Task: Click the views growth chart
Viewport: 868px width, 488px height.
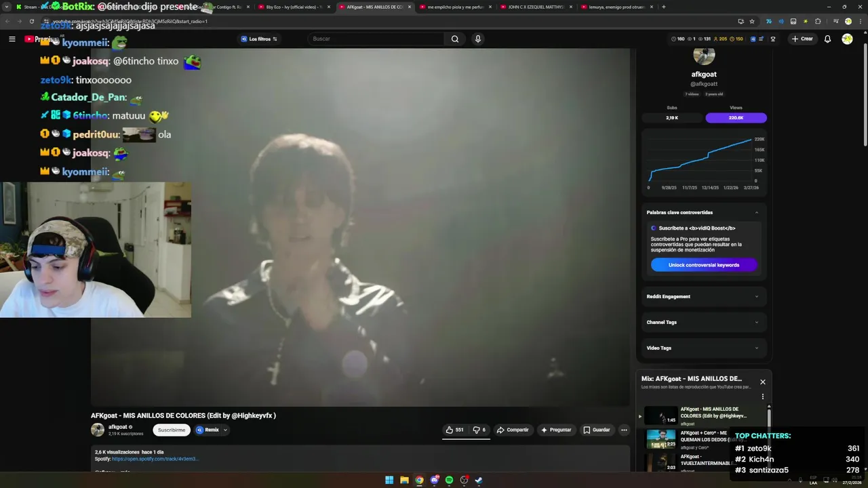Action: pyautogui.click(x=704, y=163)
